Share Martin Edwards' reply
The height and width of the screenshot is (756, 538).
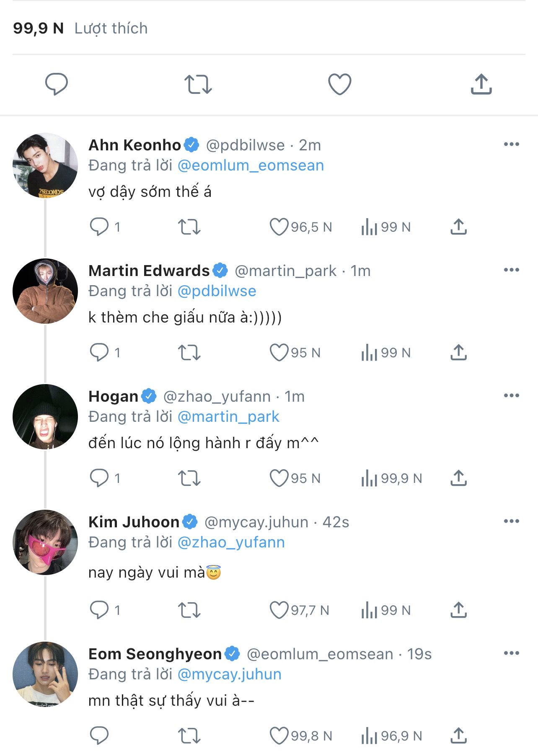pyautogui.click(x=458, y=353)
